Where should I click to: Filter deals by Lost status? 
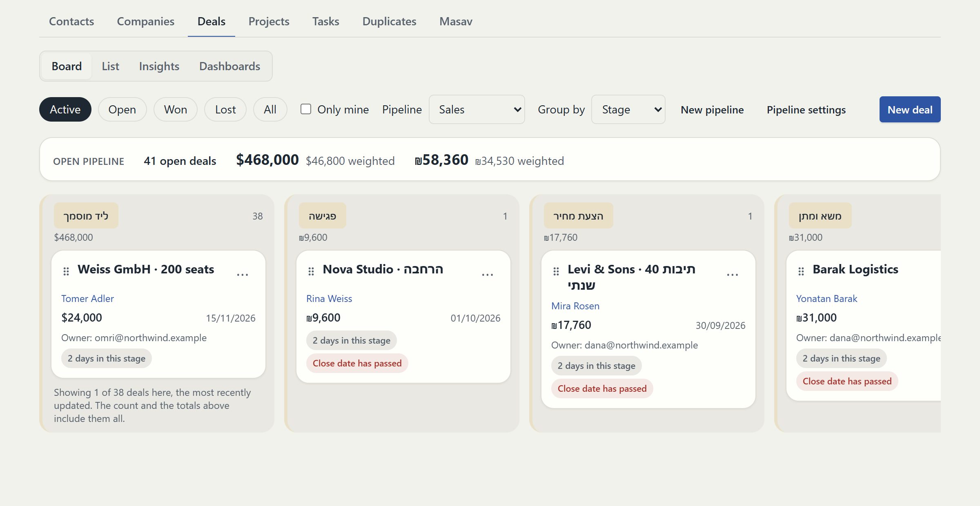[225, 109]
